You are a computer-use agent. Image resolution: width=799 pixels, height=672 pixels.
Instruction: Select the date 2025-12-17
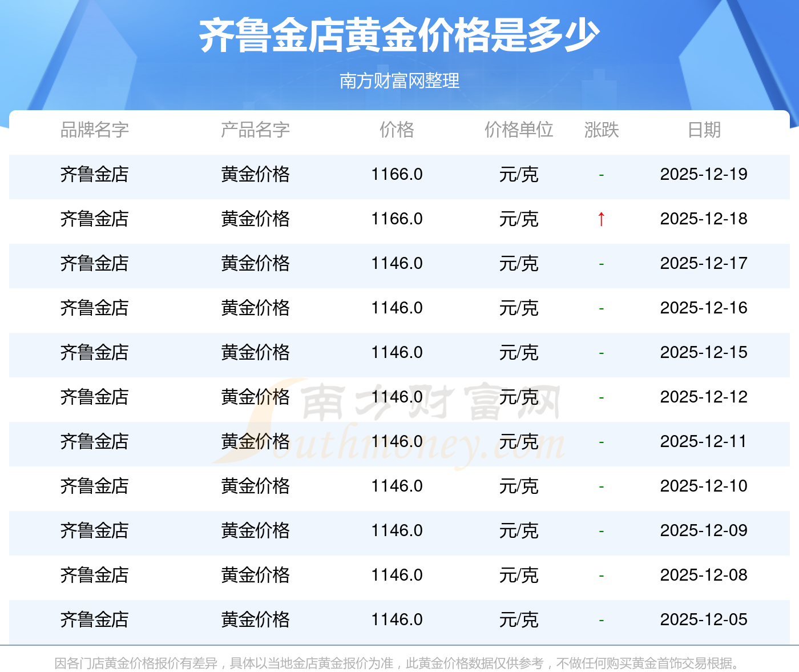pos(704,263)
